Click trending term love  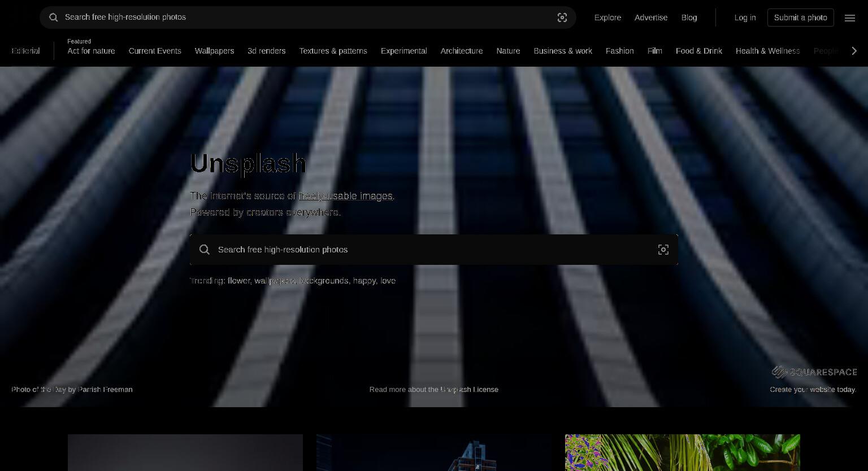click(388, 281)
